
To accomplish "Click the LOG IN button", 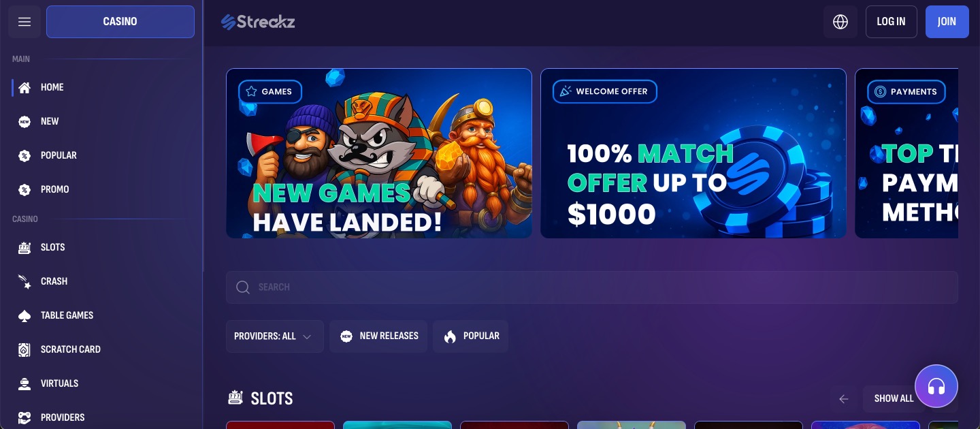I will (891, 22).
